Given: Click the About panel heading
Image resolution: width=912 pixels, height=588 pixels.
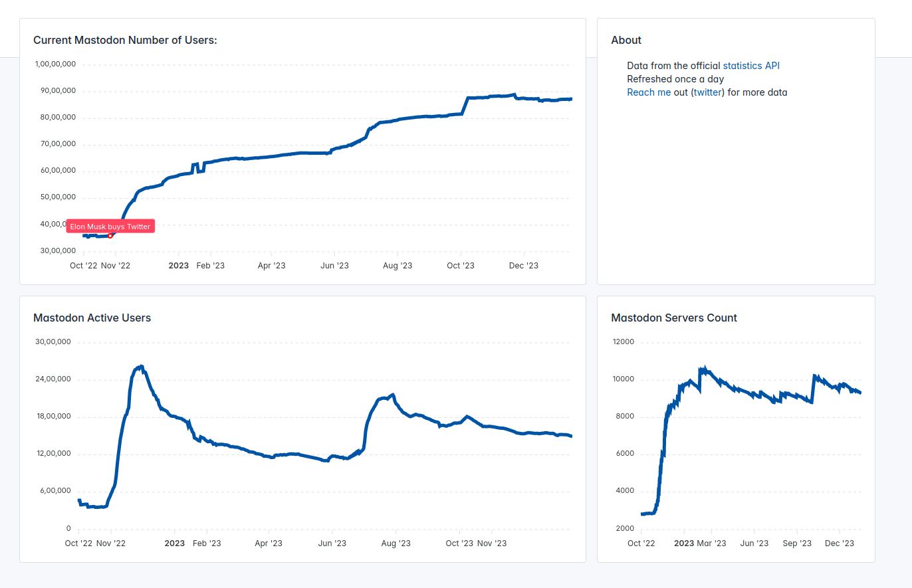Looking at the screenshot, I should click(x=626, y=40).
